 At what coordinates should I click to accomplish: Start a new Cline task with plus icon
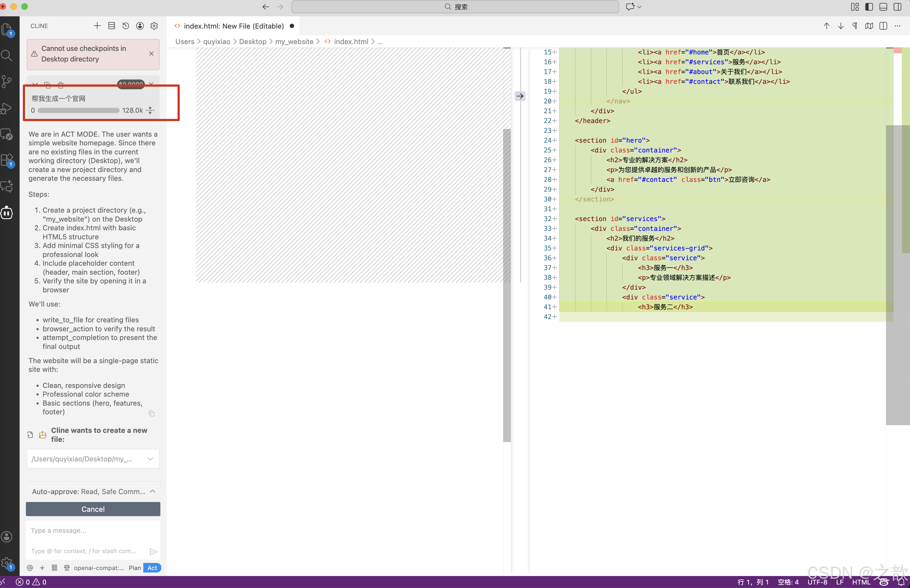coord(97,26)
